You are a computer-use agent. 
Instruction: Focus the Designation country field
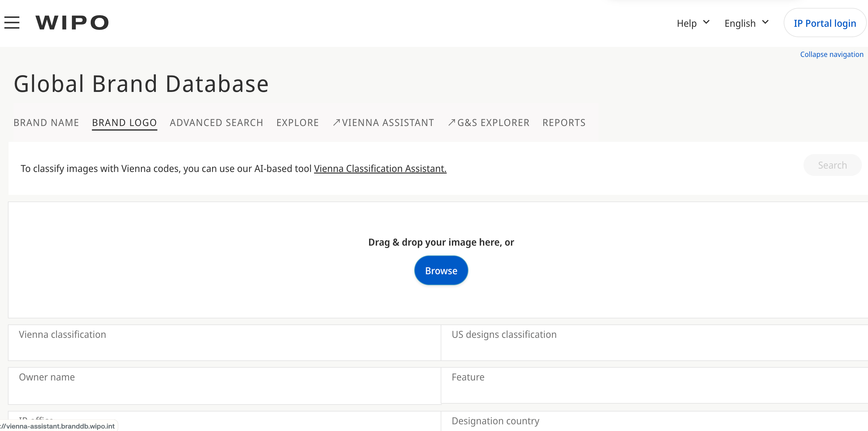pos(654,421)
